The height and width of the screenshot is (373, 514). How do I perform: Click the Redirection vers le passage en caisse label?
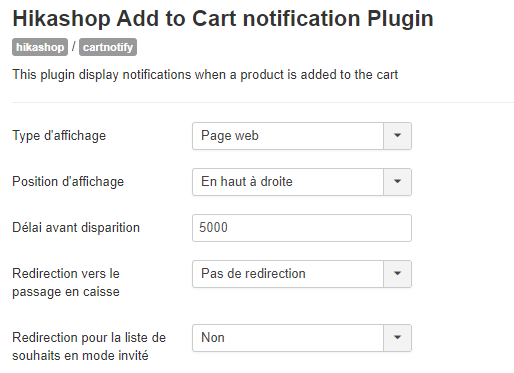[x=66, y=283]
